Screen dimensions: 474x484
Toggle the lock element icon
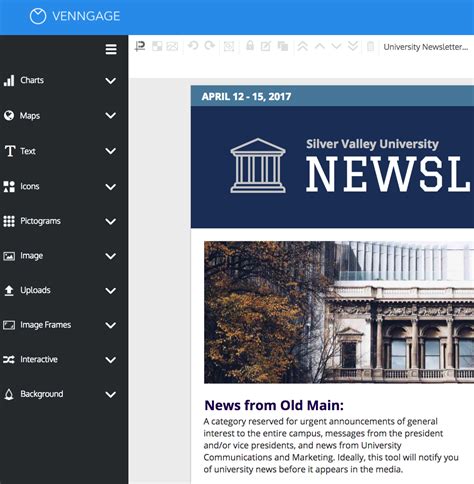coord(250,46)
